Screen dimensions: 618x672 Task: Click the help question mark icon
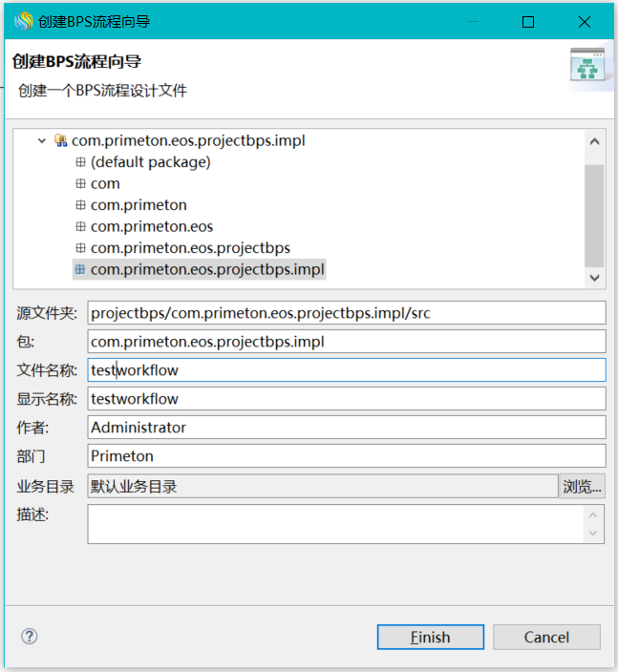pos(29,637)
